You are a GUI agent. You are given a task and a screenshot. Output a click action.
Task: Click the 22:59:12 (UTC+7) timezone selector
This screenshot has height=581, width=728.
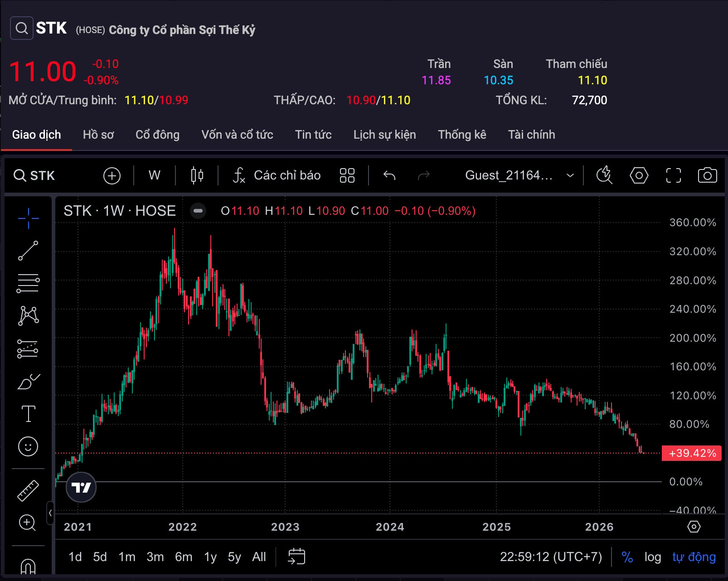(551, 557)
